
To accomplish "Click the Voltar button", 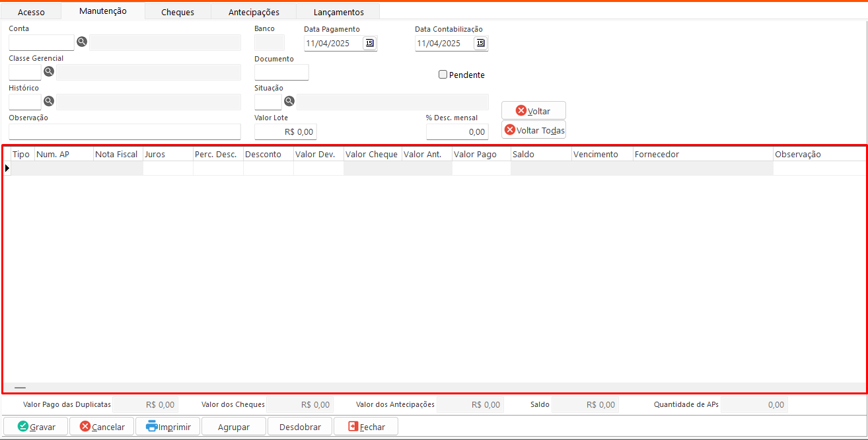I will point(533,110).
